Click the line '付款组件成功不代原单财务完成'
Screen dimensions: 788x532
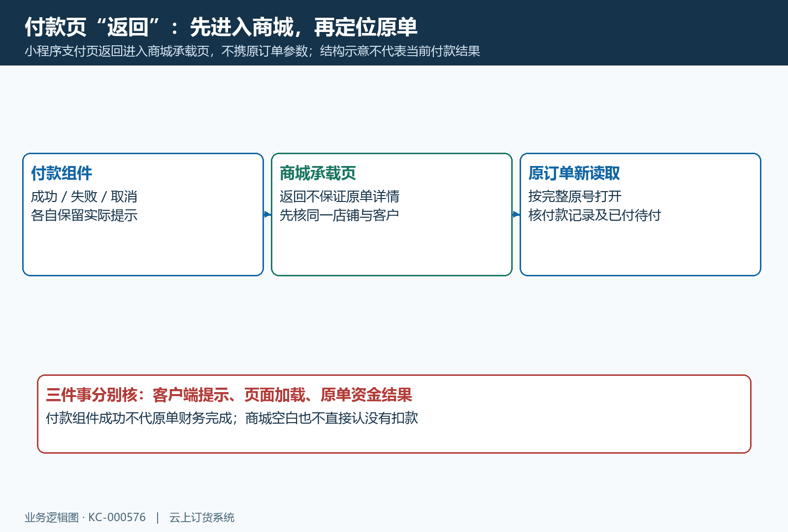click(232, 418)
